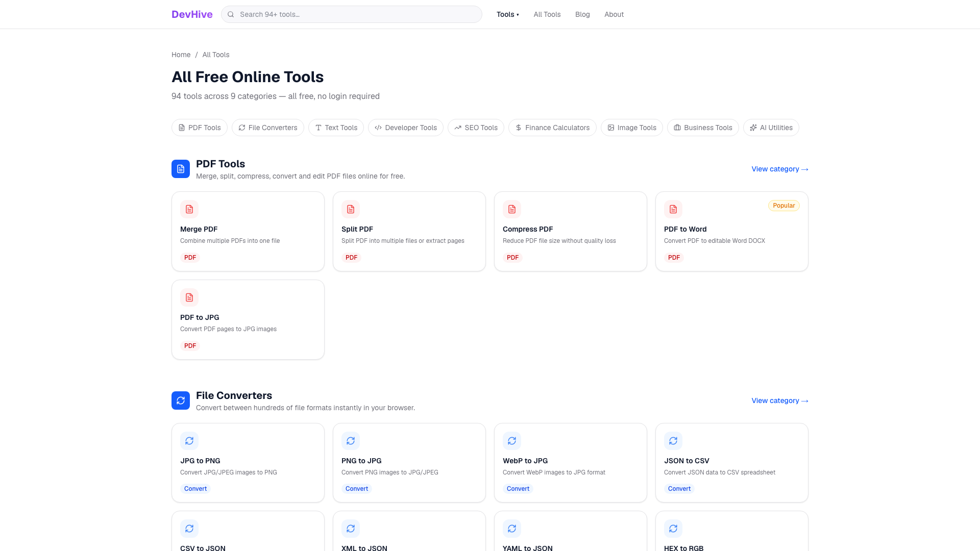
Task: Go to All Tools in the navbar
Action: tap(547, 14)
